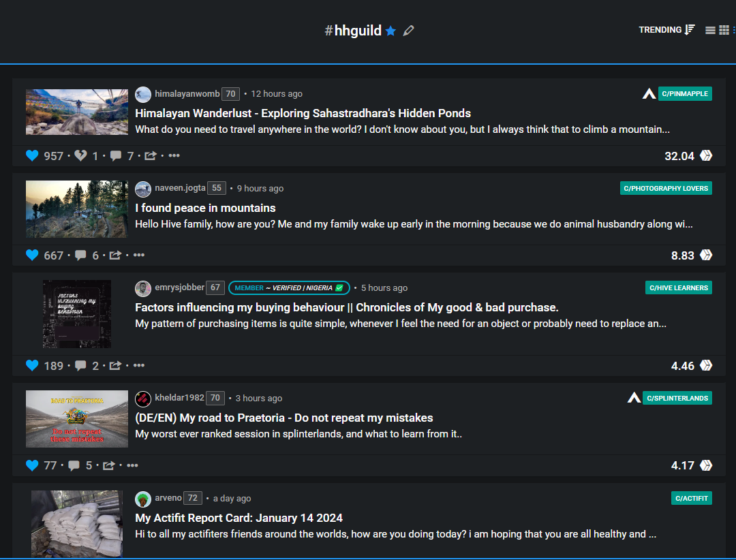Open I found peace in mountains title
Image resolution: width=736 pixels, height=560 pixels.
[205, 208]
